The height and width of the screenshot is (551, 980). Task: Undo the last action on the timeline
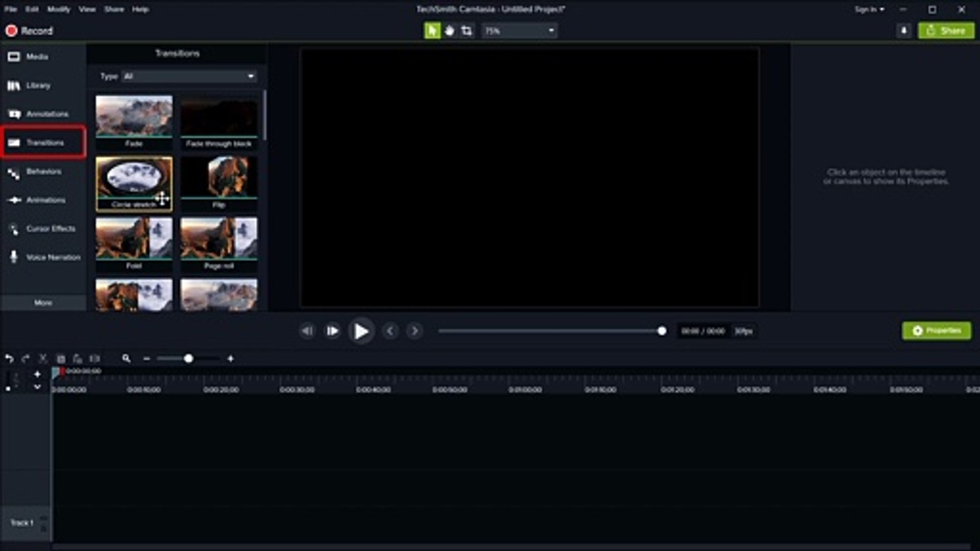click(9, 358)
